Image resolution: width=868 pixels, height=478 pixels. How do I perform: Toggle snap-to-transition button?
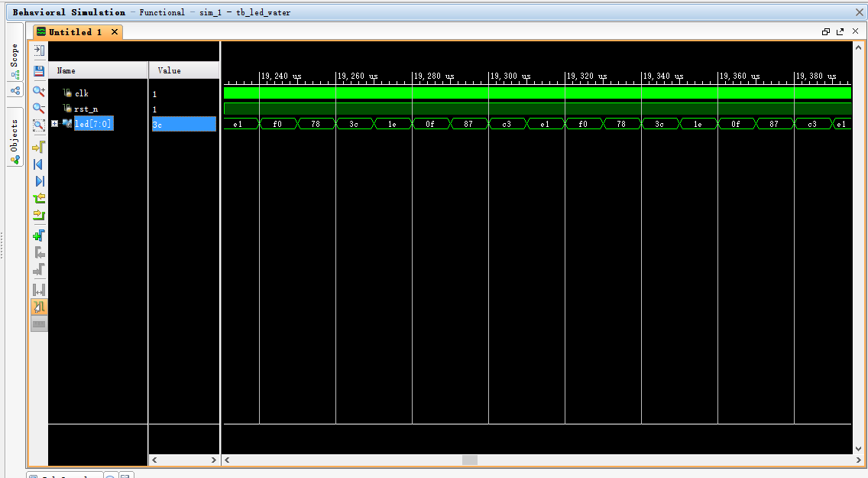pos(39,307)
